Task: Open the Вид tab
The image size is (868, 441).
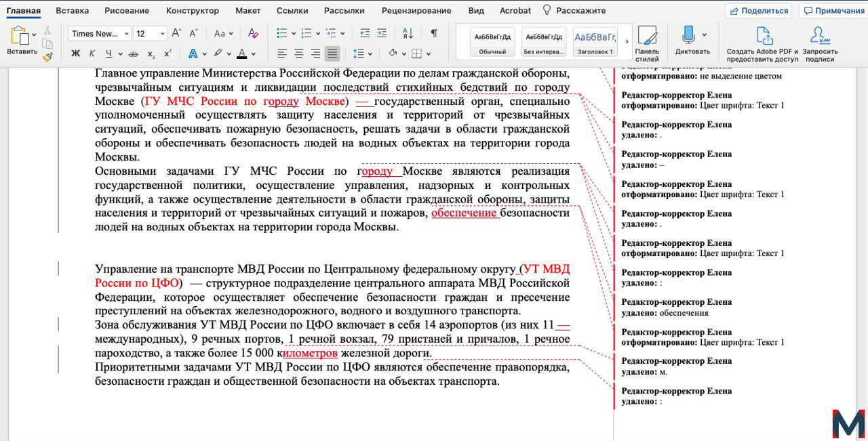Action: [x=476, y=10]
